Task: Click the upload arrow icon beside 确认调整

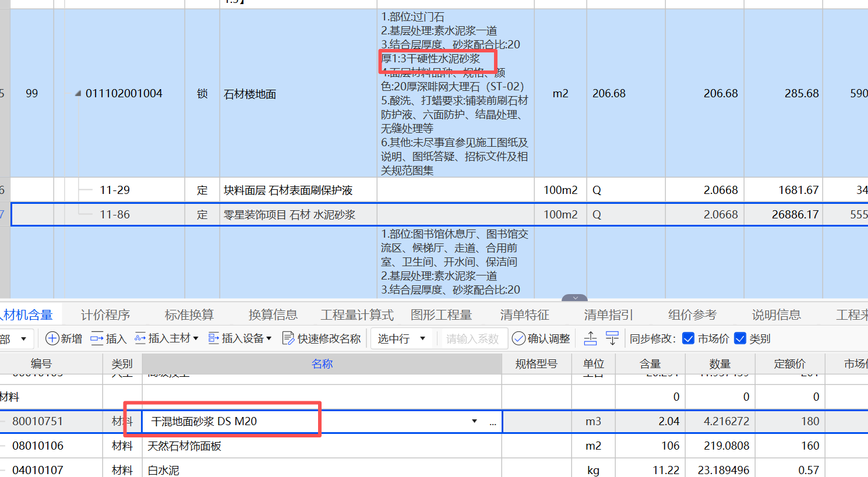Action: click(x=591, y=338)
